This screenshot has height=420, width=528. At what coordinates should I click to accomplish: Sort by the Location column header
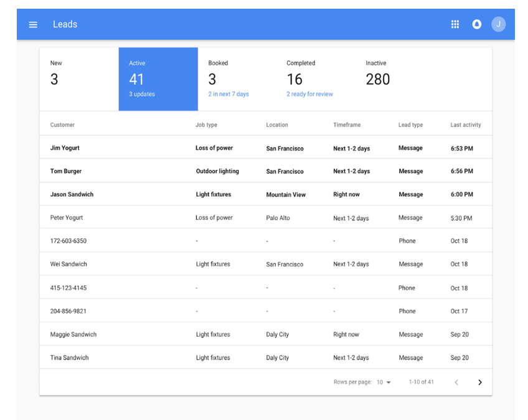[277, 125]
